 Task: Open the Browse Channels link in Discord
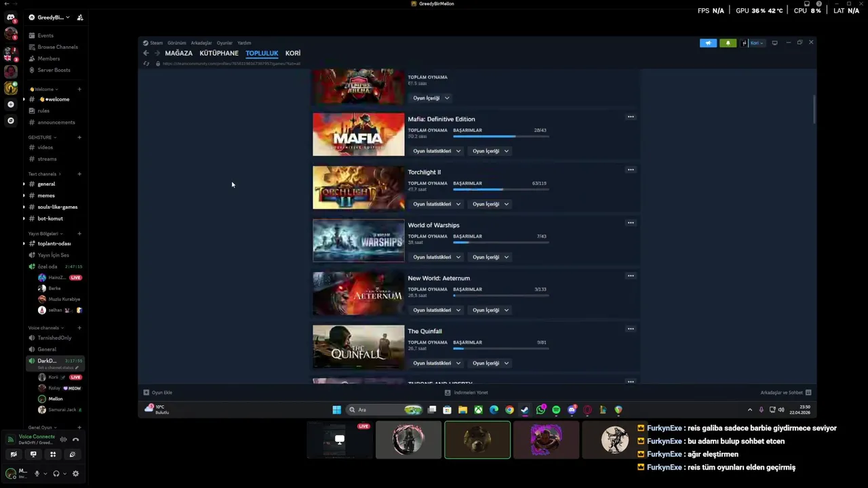pyautogui.click(x=54, y=47)
